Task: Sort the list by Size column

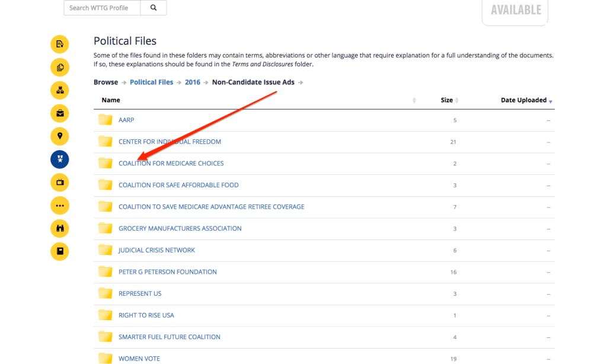Action: click(x=447, y=100)
